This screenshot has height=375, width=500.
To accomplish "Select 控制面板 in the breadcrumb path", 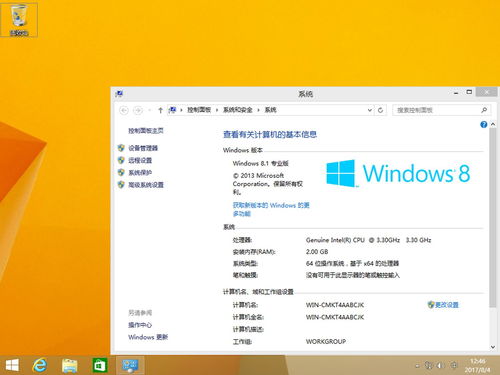I will [199, 110].
